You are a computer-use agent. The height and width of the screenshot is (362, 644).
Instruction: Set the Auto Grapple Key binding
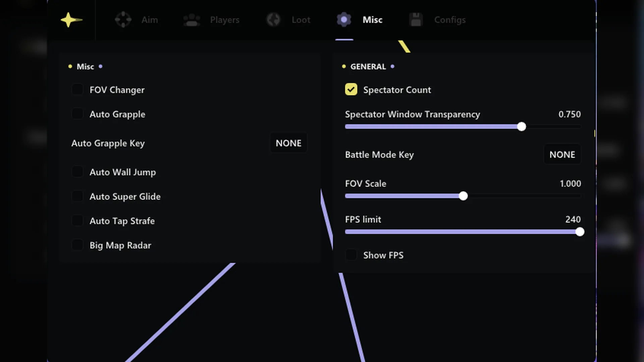point(288,143)
